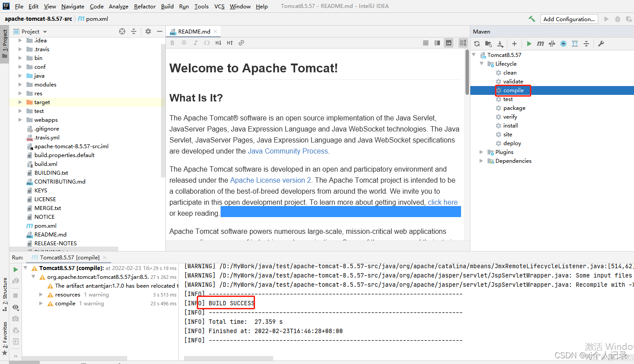Generate sources and update folders icon
This screenshot has width=634, height=364.
click(488, 44)
